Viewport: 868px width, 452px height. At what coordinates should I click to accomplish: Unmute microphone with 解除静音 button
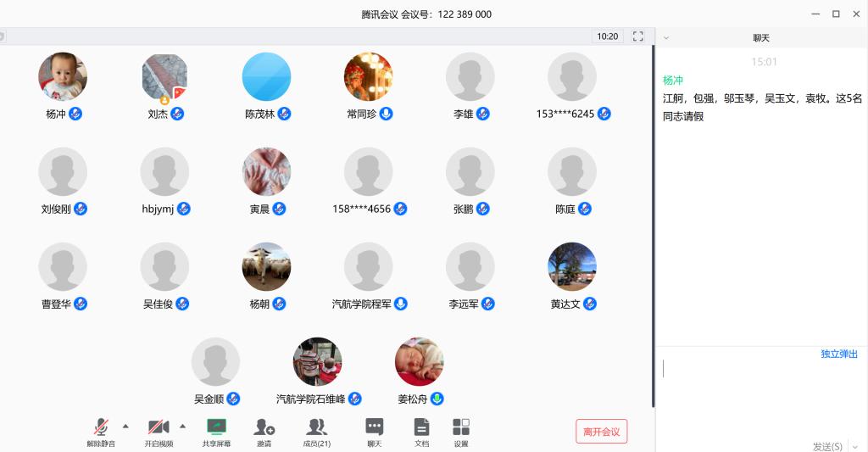pos(101,427)
